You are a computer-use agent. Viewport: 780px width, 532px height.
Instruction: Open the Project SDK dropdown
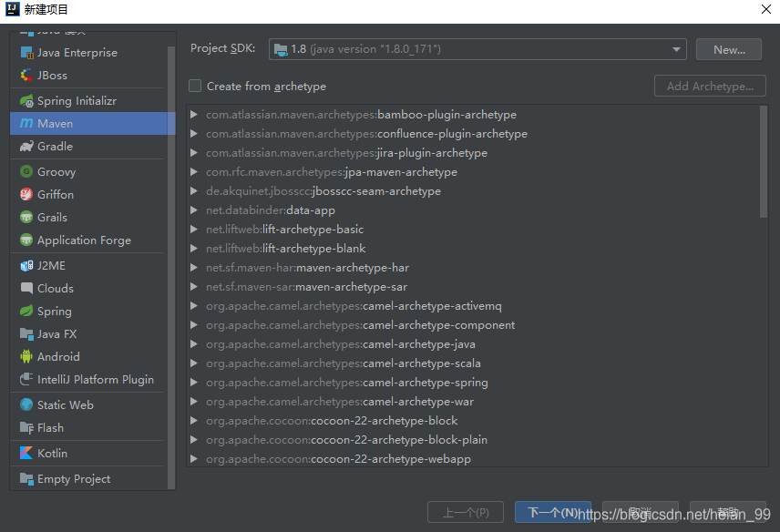pyautogui.click(x=676, y=49)
